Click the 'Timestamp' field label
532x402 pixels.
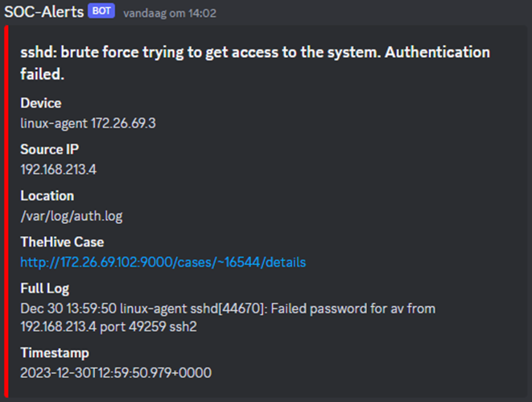pyautogui.click(x=54, y=353)
